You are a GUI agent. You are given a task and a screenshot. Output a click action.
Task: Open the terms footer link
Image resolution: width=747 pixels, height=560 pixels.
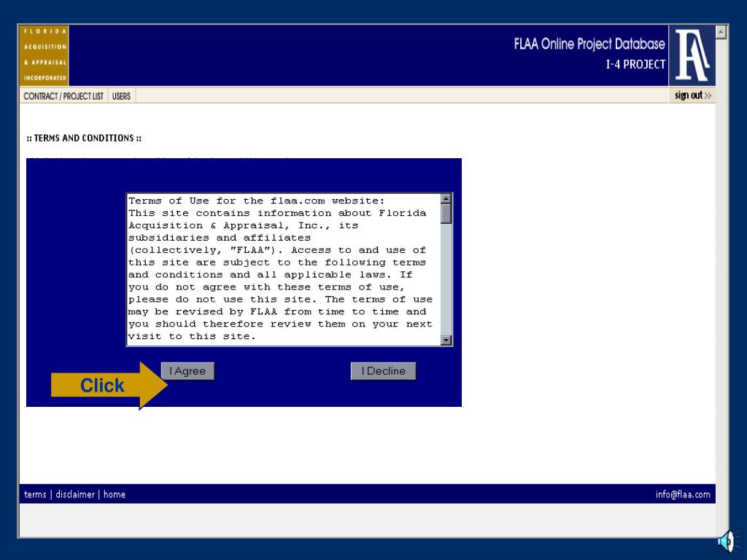coord(35,494)
